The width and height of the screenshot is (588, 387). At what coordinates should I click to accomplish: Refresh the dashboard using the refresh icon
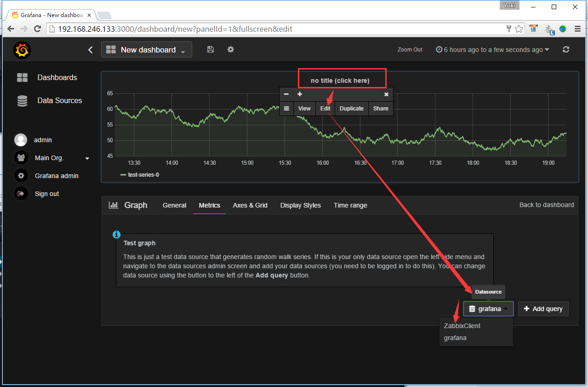coord(566,50)
